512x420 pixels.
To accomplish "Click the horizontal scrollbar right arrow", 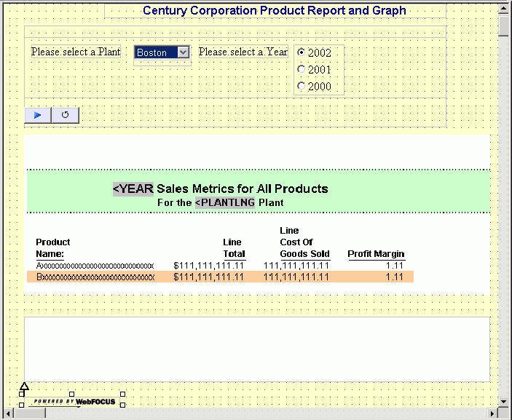I will 492,413.
